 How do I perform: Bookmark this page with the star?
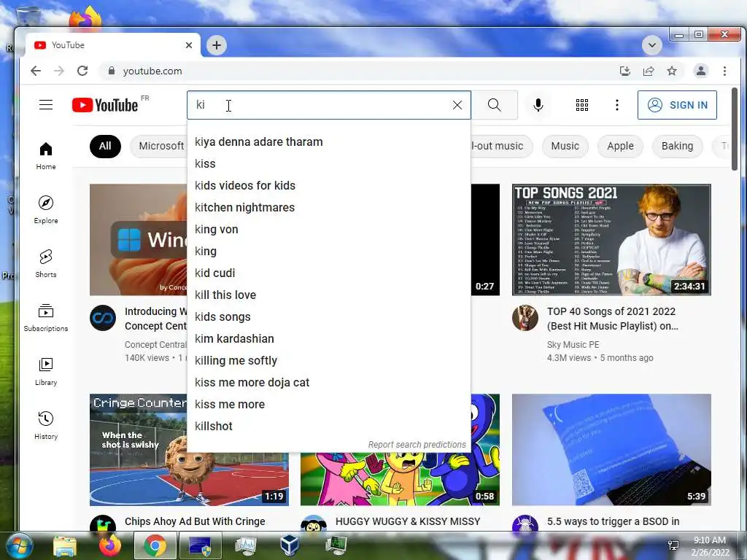(x=672, y=71)
